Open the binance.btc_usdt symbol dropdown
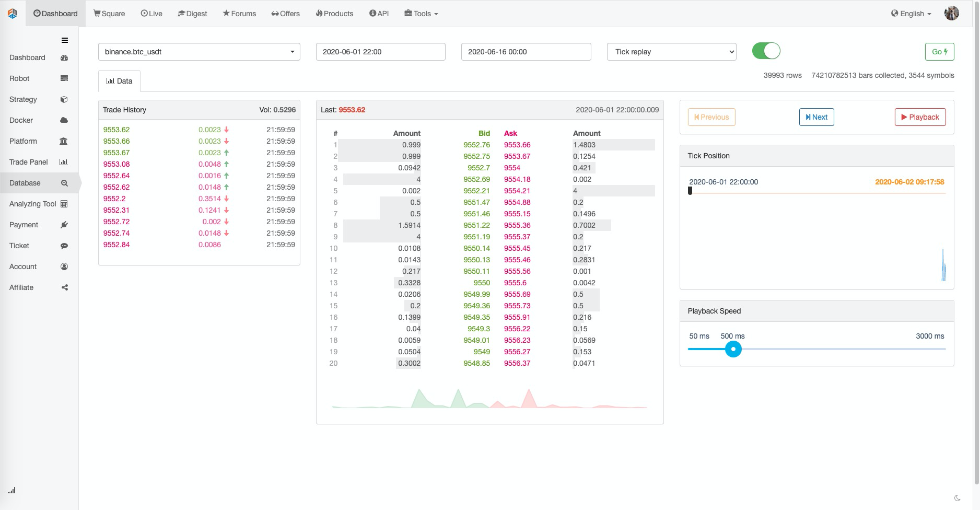Screen dimensions: 980x510 point(199,52)
